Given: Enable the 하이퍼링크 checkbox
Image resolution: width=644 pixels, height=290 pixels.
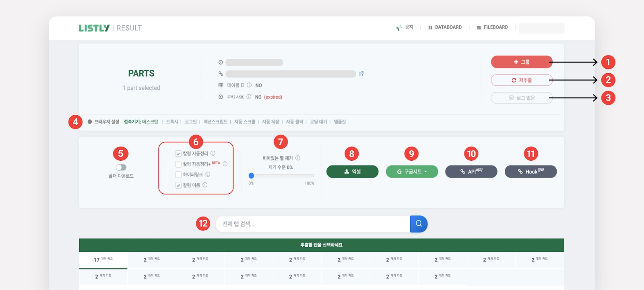Looking at the screenshot, I should coord(178,174).
